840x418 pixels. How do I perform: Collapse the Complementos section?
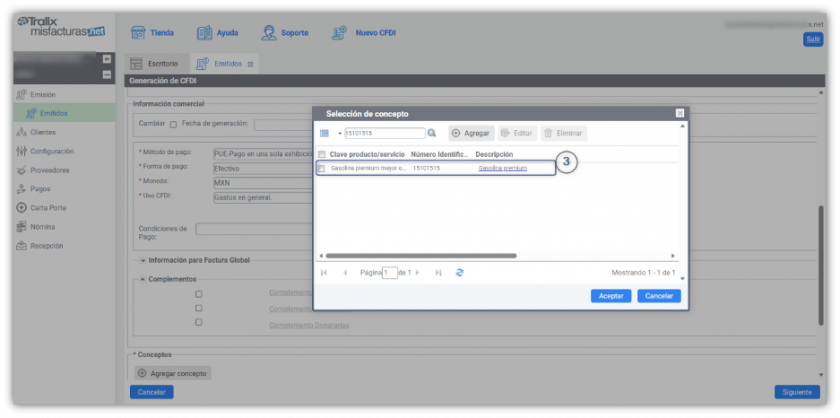click(143, 279)
